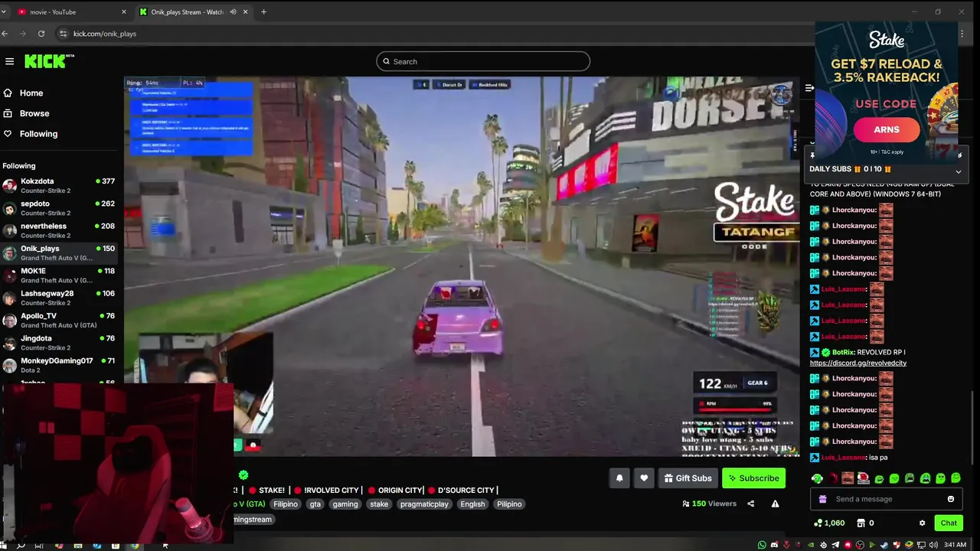Click the BotRix username in chat
Viewport: 980px width, 551px height.
click(x=843, y=353)
